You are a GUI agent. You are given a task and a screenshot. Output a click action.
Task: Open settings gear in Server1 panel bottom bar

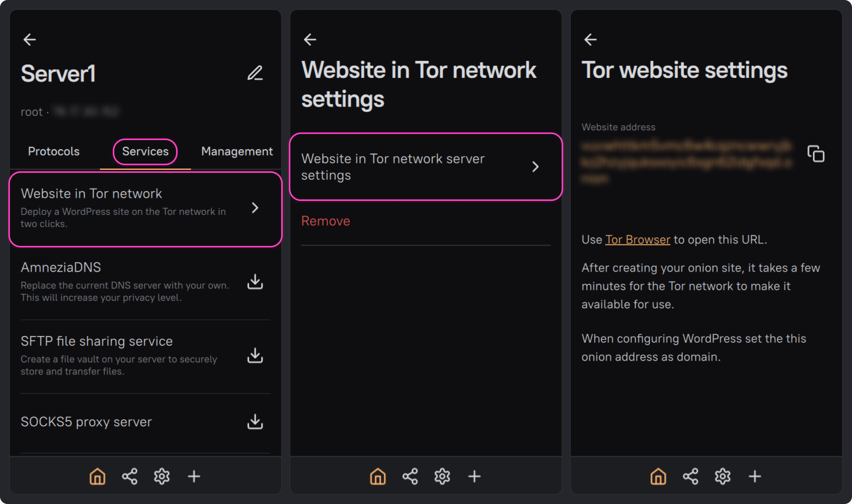coord(162,476)
